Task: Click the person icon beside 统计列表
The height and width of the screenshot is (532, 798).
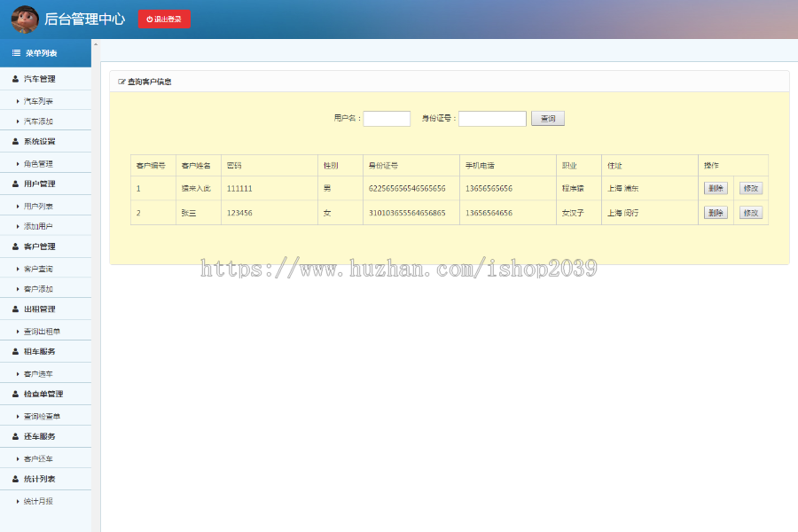Action: [x=15, y=479]
